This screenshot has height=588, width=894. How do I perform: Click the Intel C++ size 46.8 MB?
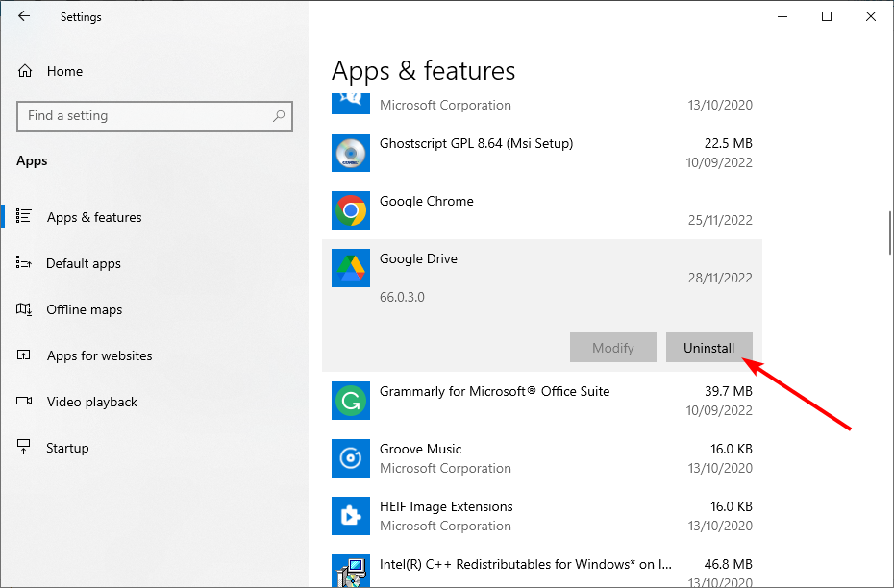(728, 564)
